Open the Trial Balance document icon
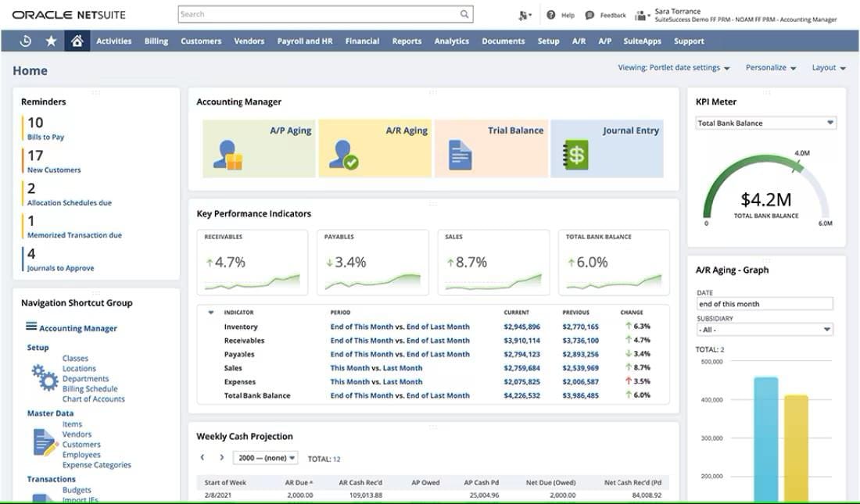860x504 pixels. click(460, 155)
